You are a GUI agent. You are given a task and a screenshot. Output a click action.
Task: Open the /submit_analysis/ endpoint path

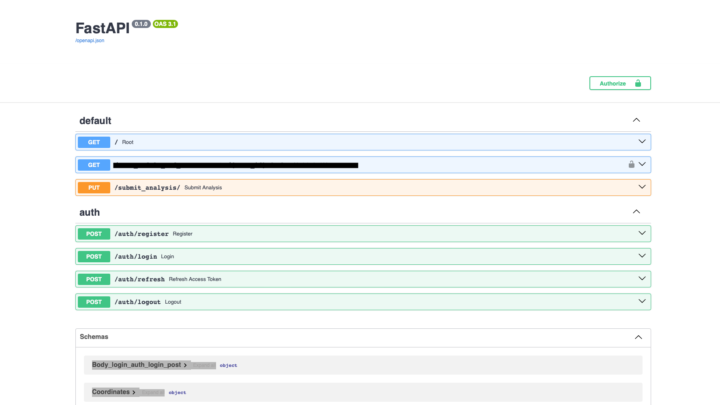147,187
